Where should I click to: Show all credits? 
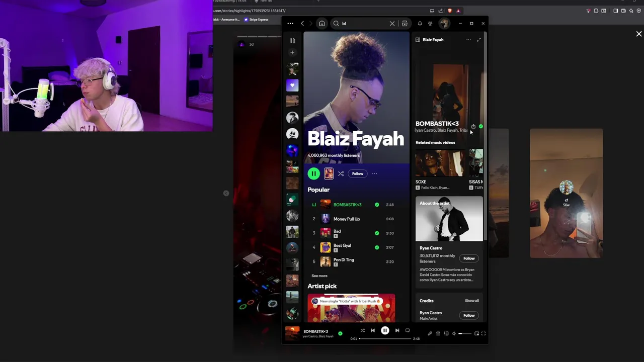pyautogui.click(x=472, y=301)
